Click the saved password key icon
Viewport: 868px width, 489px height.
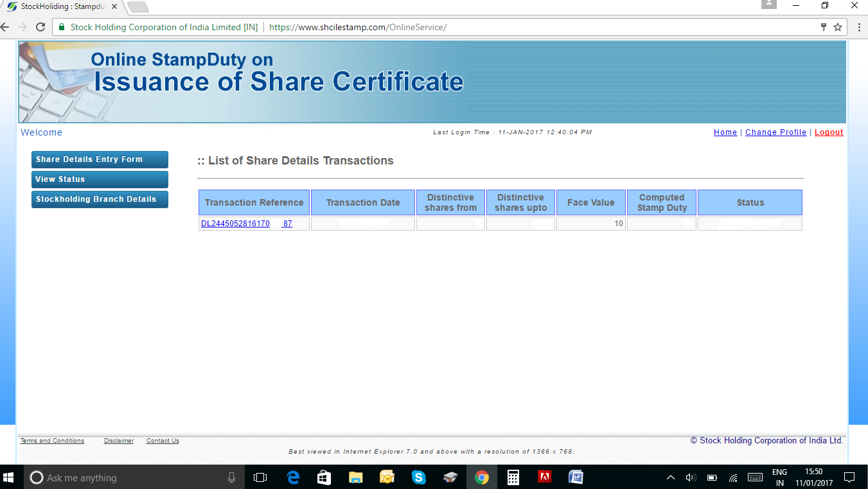click(823, 27)
